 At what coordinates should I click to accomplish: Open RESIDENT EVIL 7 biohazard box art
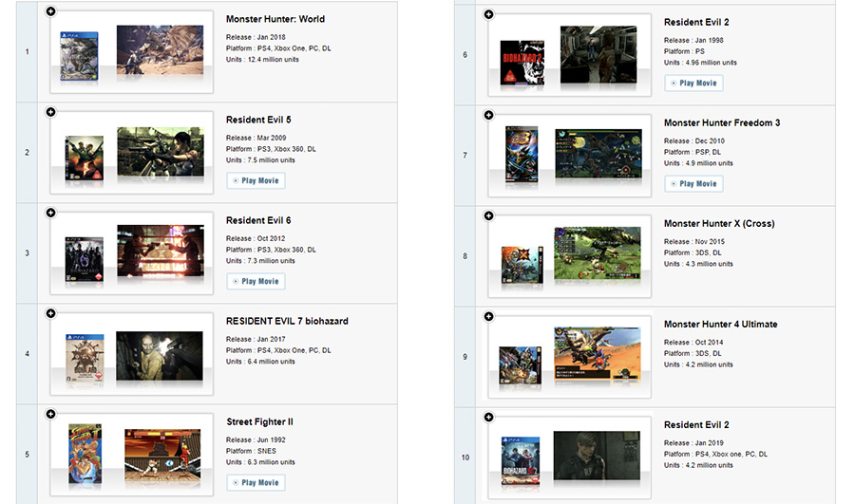(85, 358)
